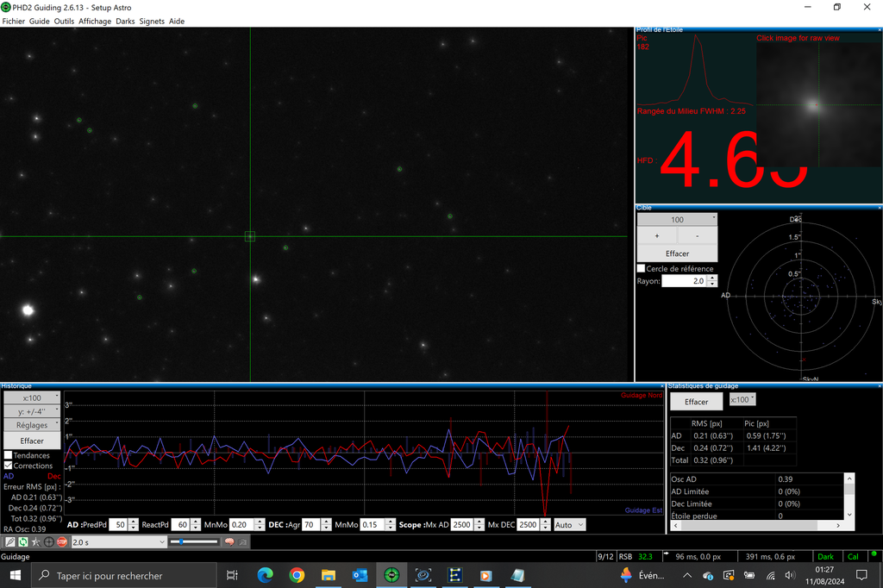Viewport: 883px width, 588px height.
Task: Click the camera properties icon next to brain
Action: [x=242, y=541]
